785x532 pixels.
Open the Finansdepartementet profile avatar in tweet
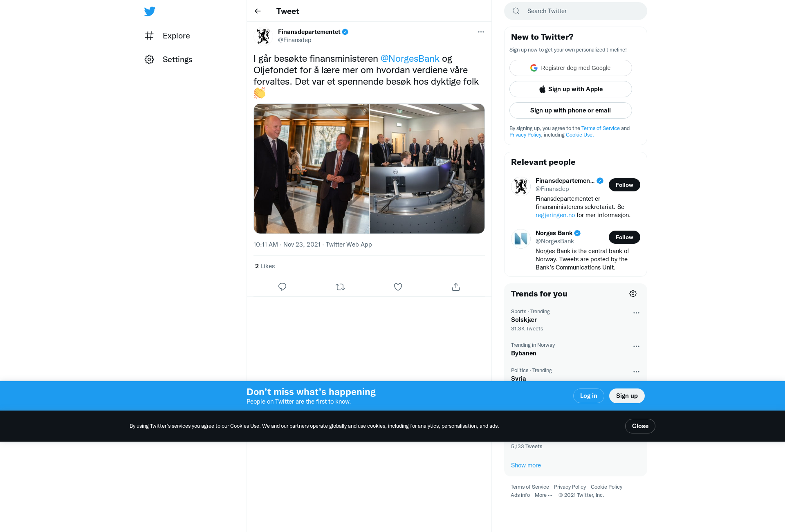(x=263, y=36)
